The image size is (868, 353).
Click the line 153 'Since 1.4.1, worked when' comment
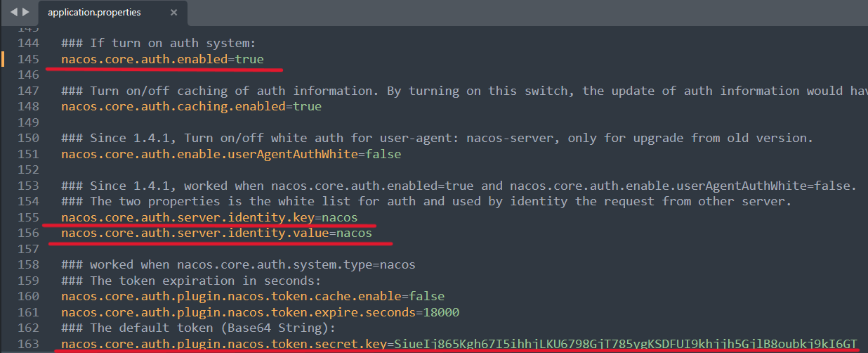[459, 186]
